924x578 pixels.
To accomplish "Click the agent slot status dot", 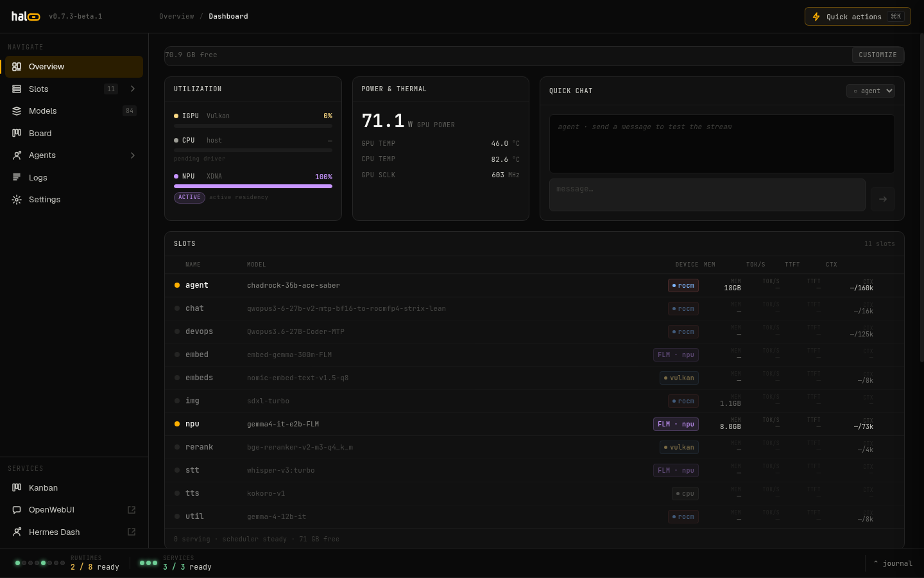I will 177,285.
